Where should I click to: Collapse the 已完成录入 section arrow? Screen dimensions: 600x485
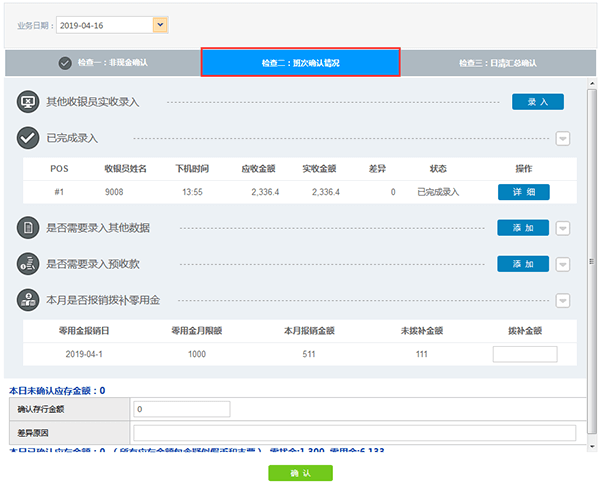click(x=562, y=138)
